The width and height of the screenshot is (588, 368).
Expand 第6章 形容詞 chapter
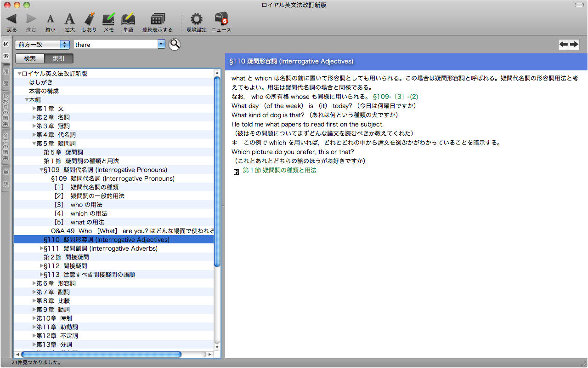pos(34,283)
